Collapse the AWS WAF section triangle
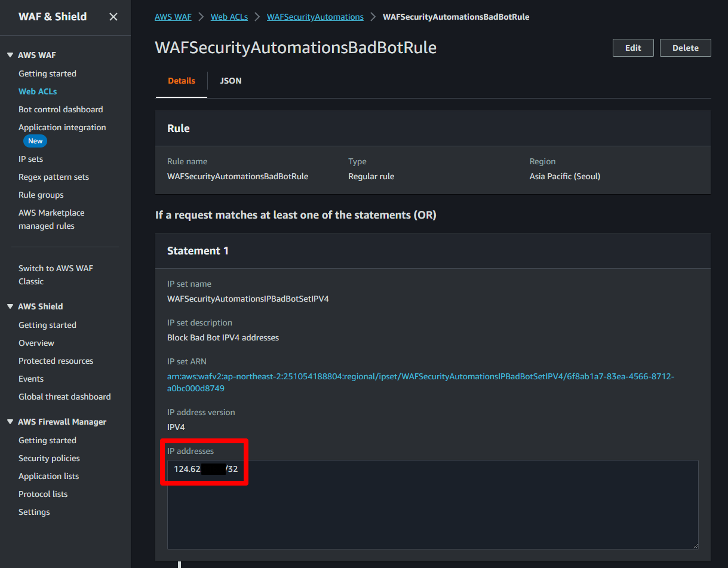The width and height of the screenshot is (728, 568). coord(10,55)
